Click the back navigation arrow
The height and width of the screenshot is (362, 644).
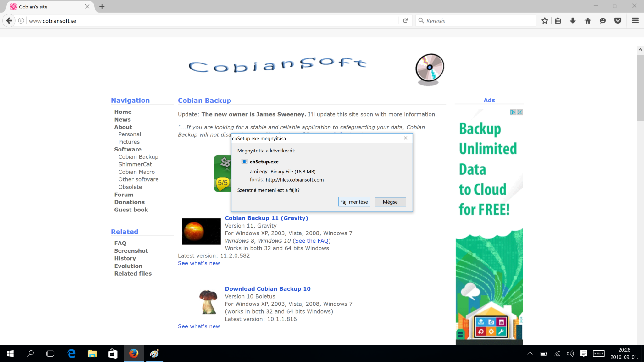(x=8, y=20)
